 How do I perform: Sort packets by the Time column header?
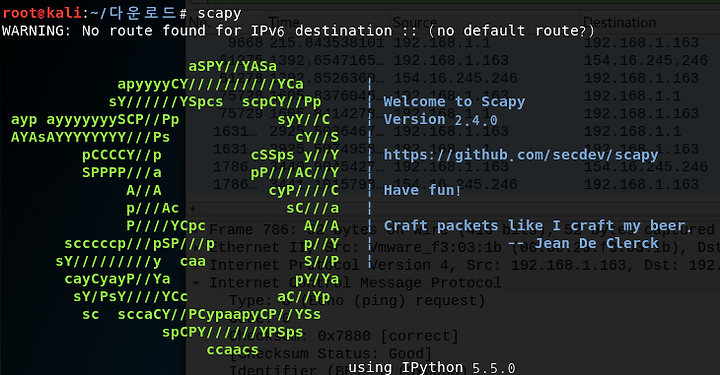click(x=284, y=22)
